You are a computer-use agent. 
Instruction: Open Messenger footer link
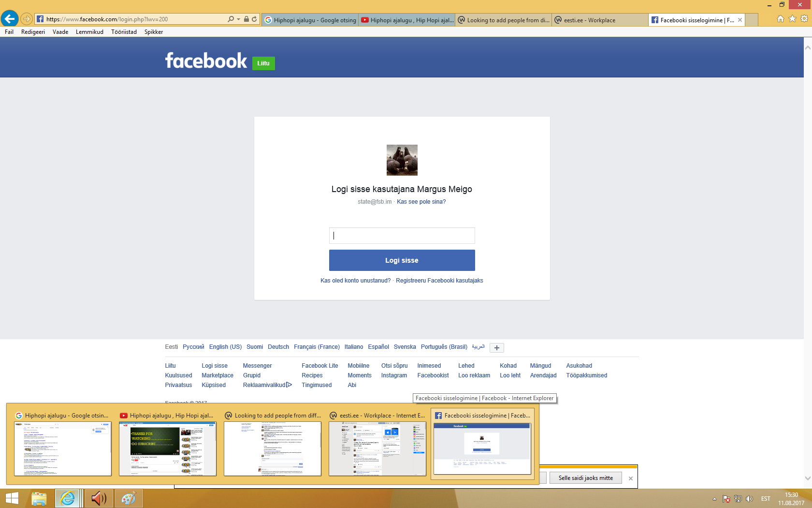coord(257,366)
